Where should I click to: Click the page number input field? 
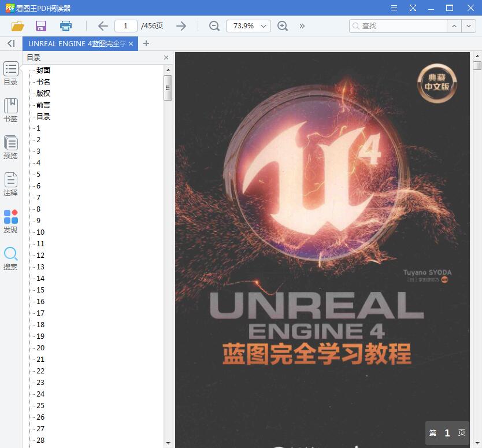[x=126, y=26]
